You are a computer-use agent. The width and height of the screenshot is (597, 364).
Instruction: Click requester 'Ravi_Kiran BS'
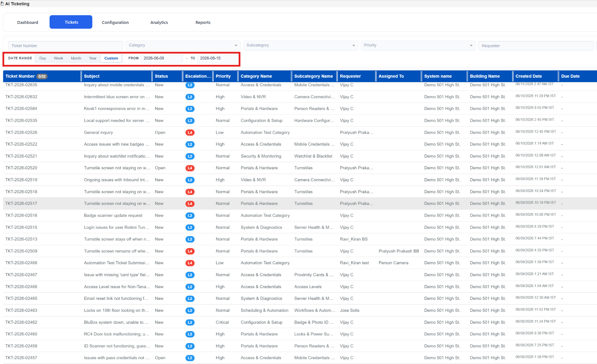354,239
